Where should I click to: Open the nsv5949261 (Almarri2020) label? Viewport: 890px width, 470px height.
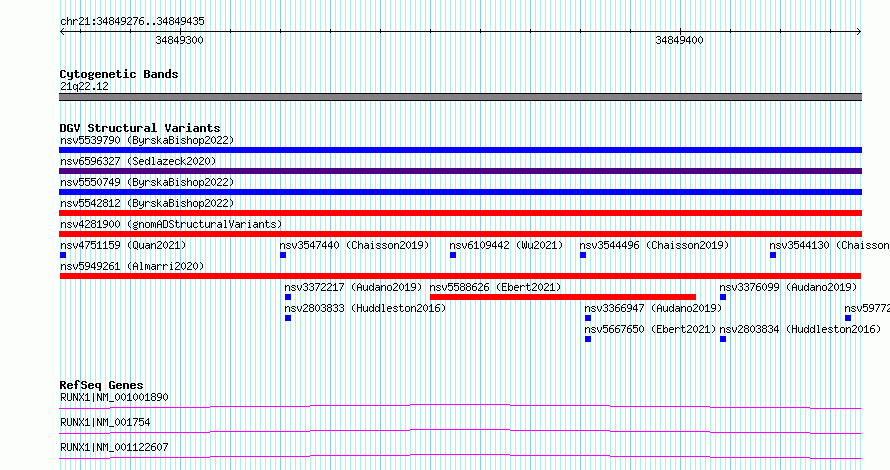(x=132, y=266)
